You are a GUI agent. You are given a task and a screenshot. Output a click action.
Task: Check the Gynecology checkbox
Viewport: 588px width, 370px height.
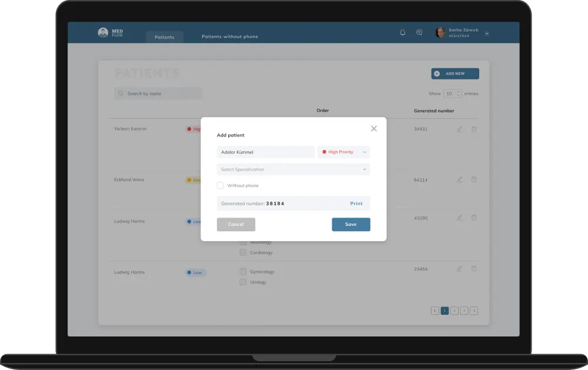pos(243,272)
